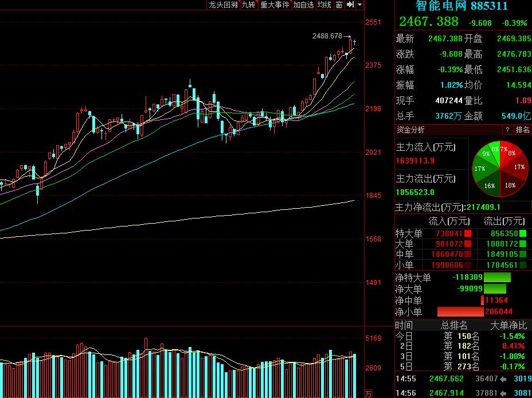The width and height of the screenshot is (532, 398).
Task: Click the 总手 value 3762万
Action: (x=448, y=116)
